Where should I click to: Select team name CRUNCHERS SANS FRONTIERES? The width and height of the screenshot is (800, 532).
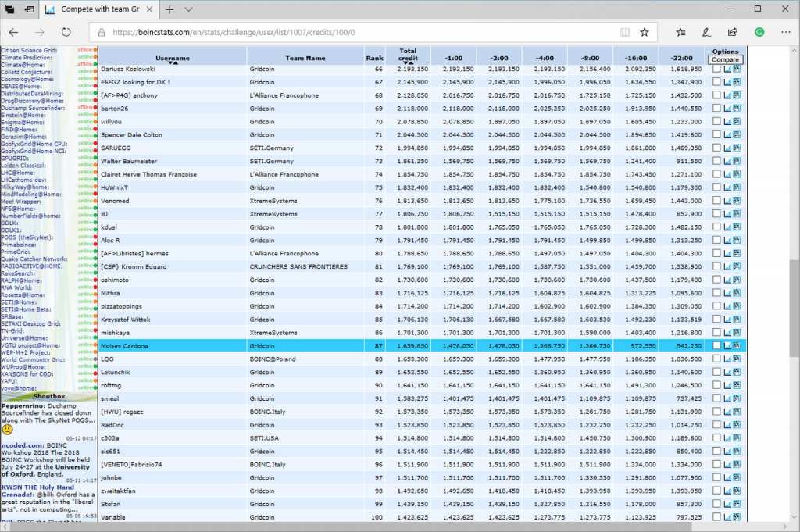pyautogui.click(x=298, y=266)
